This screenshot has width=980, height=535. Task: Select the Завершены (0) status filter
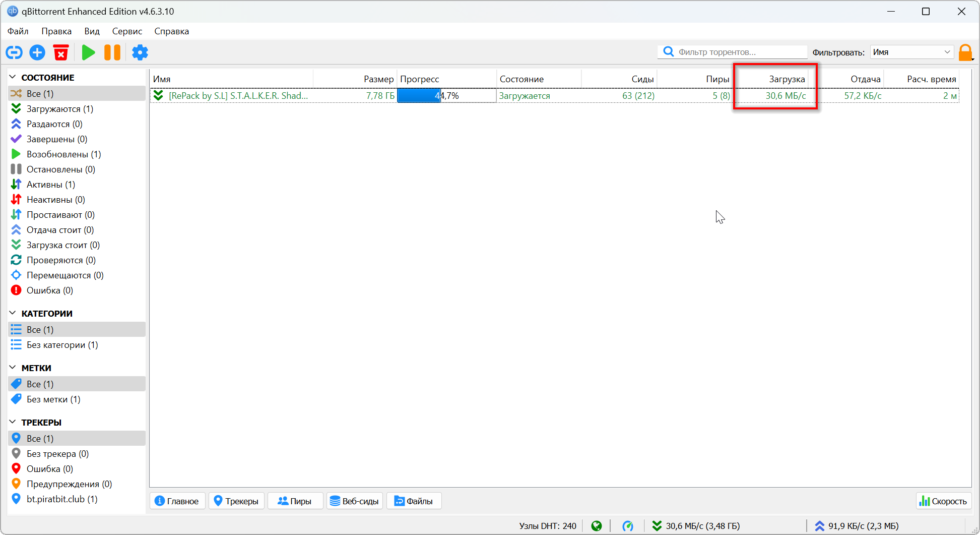pos(77,139)
